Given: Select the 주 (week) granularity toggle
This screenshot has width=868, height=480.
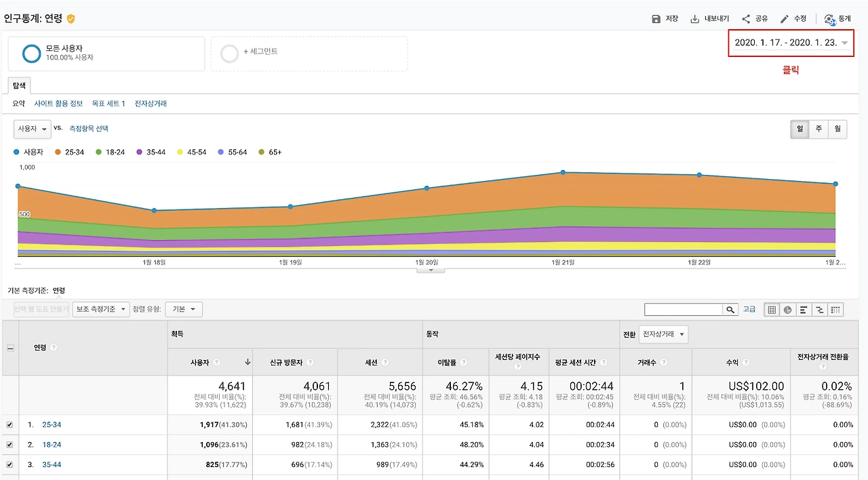Looking at the screenshot, I should point(819,129).
